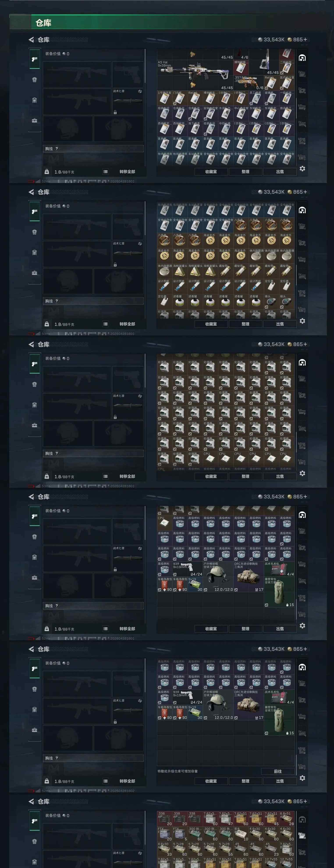Click the 前往 button
Image resolution: width=334 pixels, height=868 pixels.
tap(278, 771)
